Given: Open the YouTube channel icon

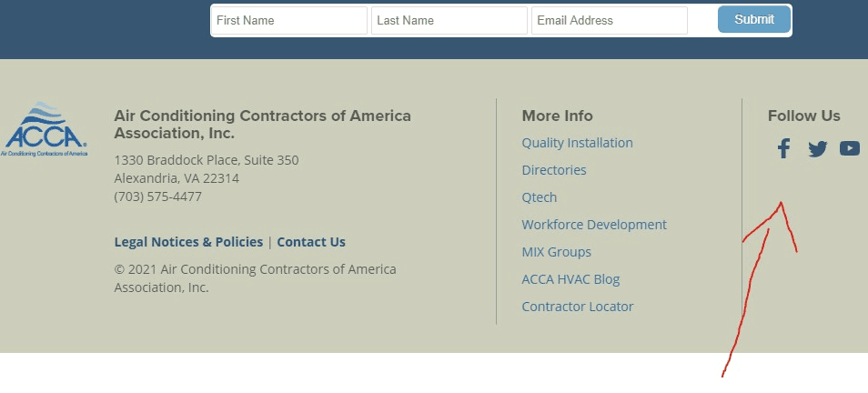Looking at the screenshot, I should pos(850,148).
